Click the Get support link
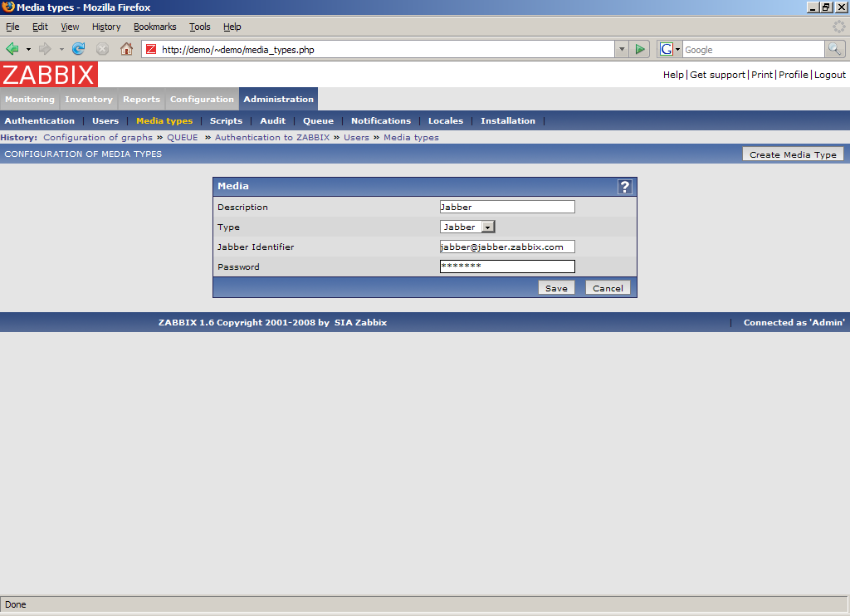 pos(718,75)
